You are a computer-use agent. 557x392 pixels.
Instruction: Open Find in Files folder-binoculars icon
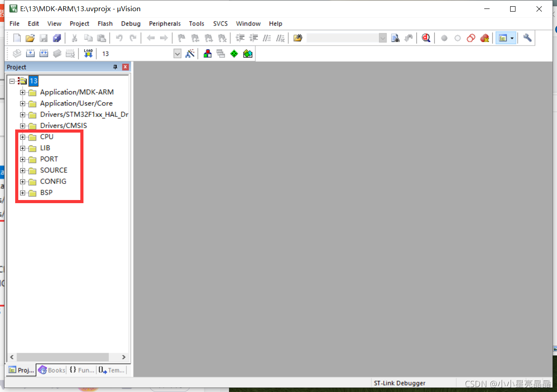point(298,38)
